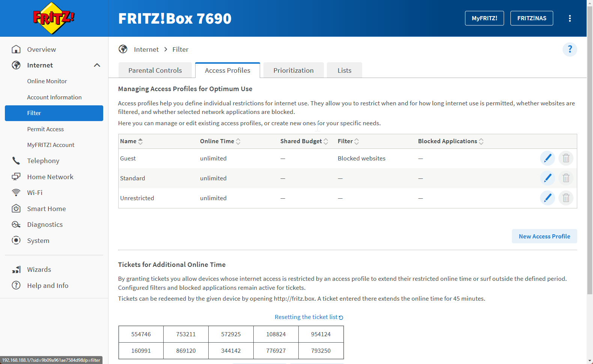Screen dimensions: 593x364
Task: Go to Wi-Fi settings in sidebar
Action: point(35,193)
